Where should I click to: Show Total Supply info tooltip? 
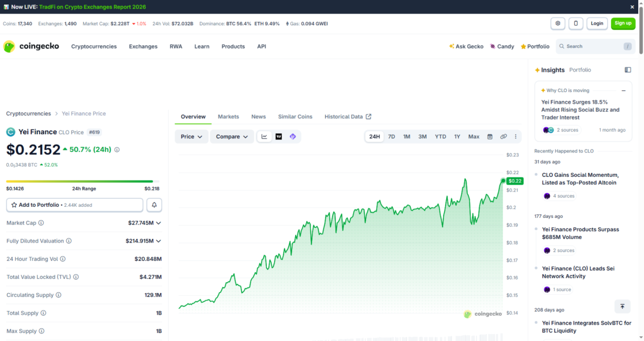[x=43, y=313]
